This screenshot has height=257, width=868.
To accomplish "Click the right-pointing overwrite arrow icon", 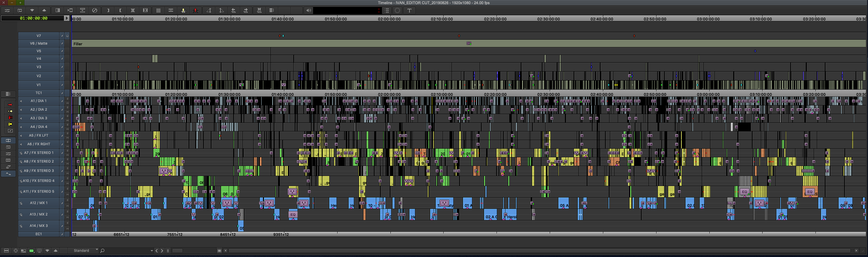I will coord(246,10).
